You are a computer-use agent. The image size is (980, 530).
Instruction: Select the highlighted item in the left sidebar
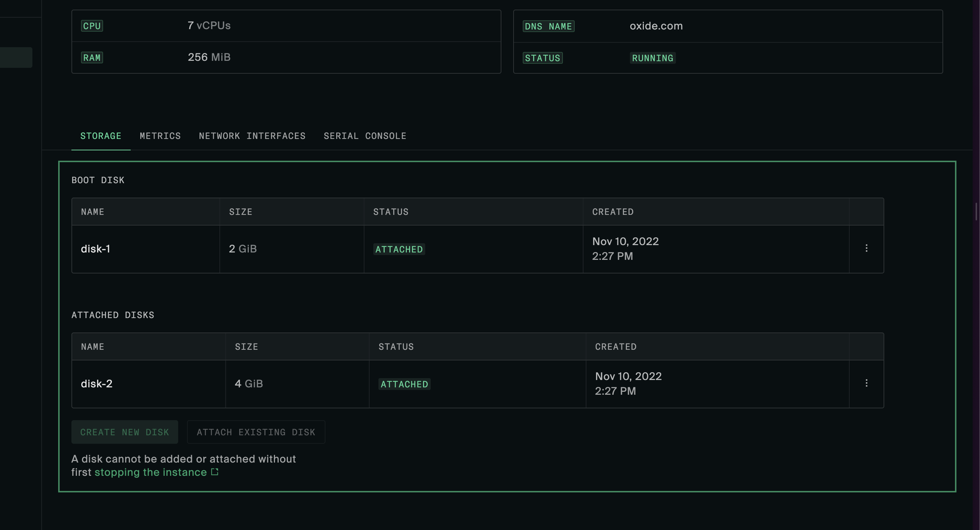[x=16, y=57]
